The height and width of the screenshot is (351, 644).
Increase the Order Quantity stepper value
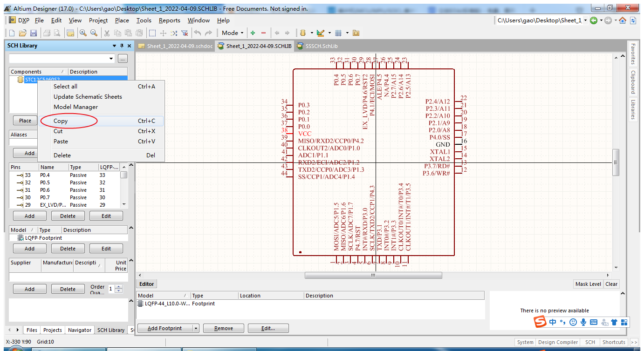pyautogui.click(x=119, y=287)
